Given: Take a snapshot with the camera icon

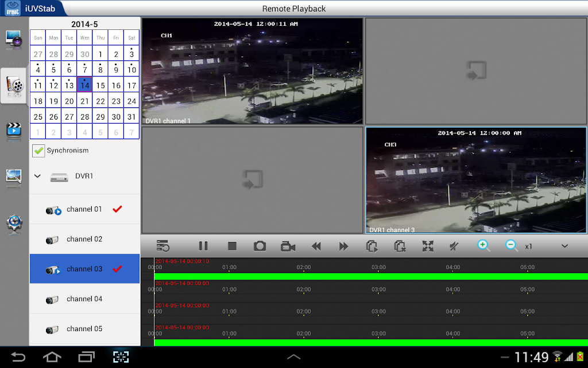Looking at the screenshot, I should 260,246.
